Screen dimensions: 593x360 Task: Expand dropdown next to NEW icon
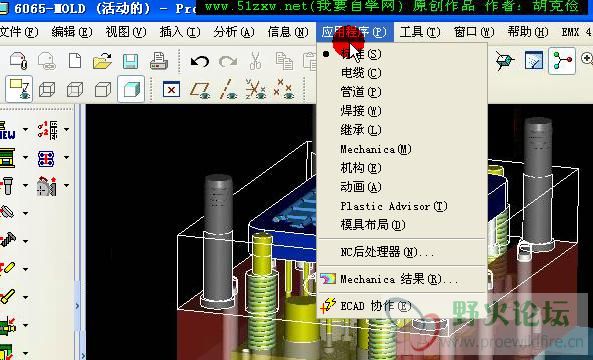click(25, 129)
